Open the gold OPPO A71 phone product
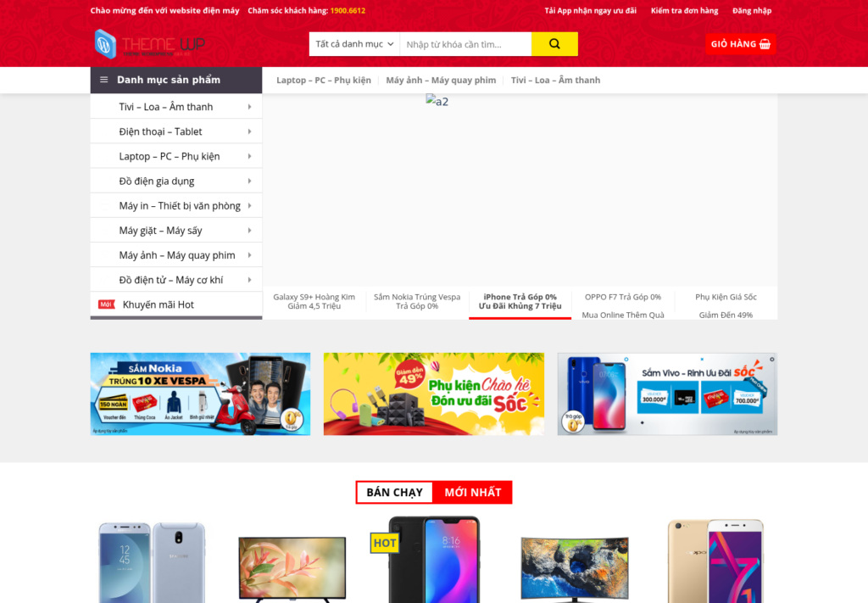Viewport: 868px width, 603px height. (x=715, y=561)
